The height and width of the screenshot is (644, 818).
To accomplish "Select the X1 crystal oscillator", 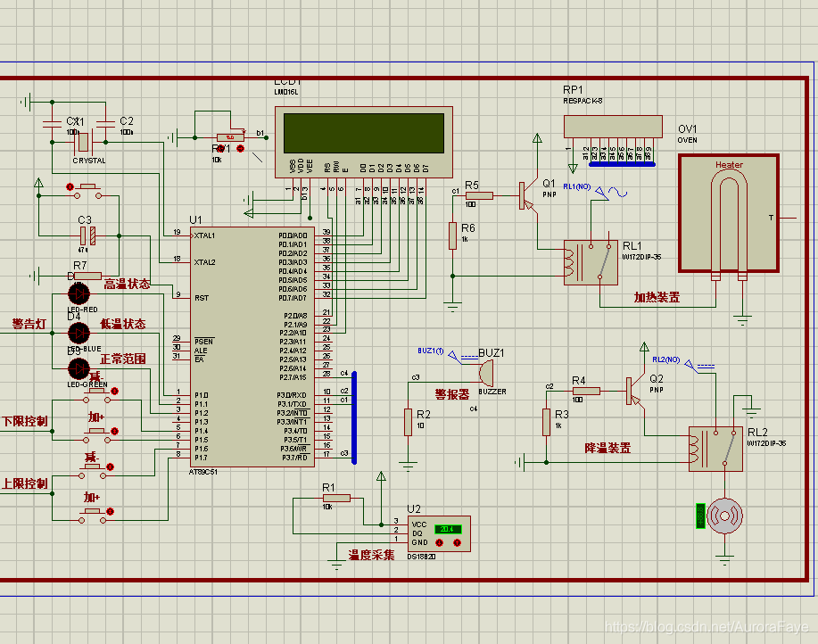I will [x=84, y=142].
